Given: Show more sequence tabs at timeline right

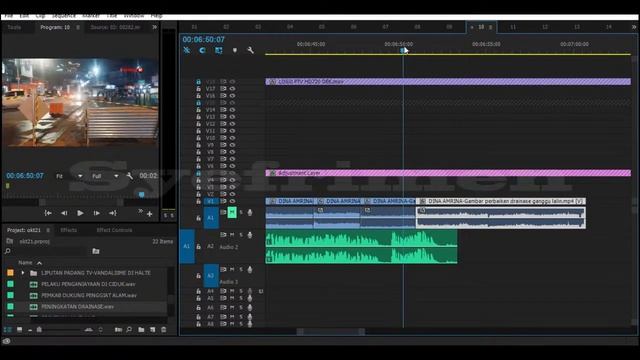Looking at the screenshot, I should pos(633,27).
